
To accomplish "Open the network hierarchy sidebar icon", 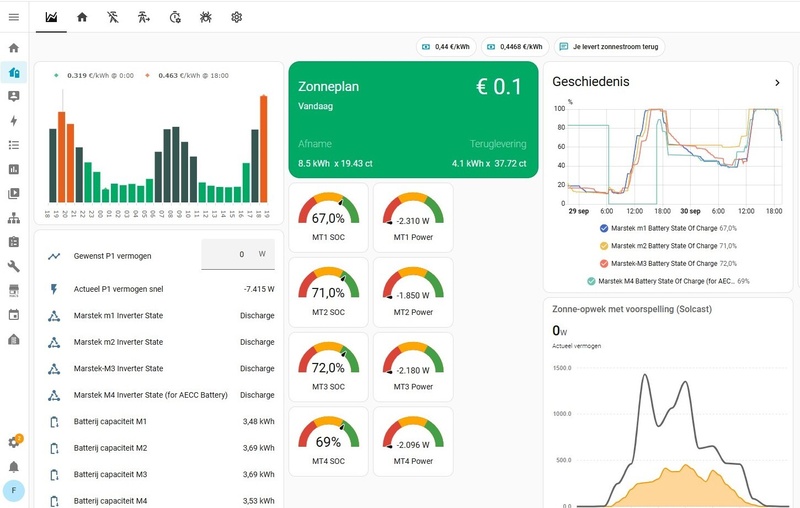I will click(x=14, y=218).
